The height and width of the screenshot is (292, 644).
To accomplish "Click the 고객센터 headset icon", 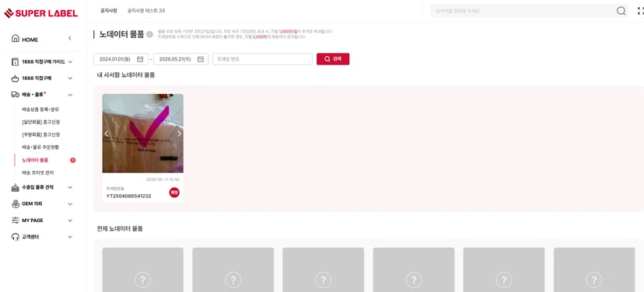I will pyautogui.click(x=16, y=237).
